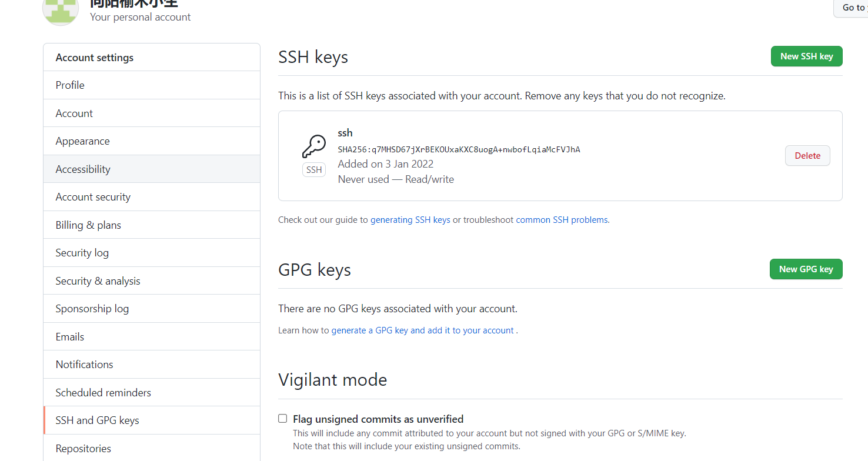Click the SSH key icon
This screenshot has height=461, width=868.
coord(314,146)
